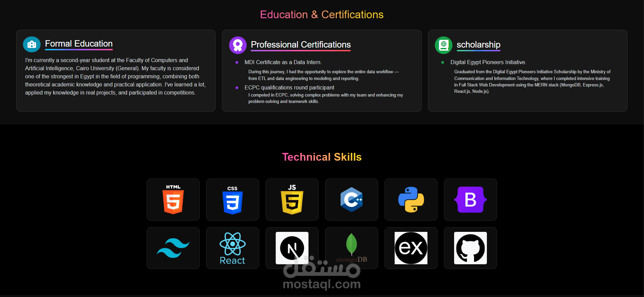Click the Formal Education heading

pos(79,44)
